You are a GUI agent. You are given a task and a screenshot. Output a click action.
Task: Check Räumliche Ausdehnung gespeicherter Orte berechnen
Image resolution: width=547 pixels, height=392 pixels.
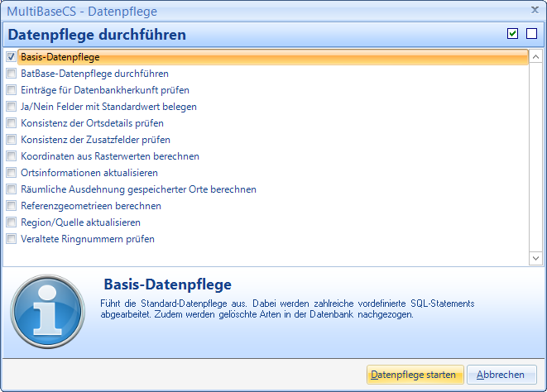11,189
